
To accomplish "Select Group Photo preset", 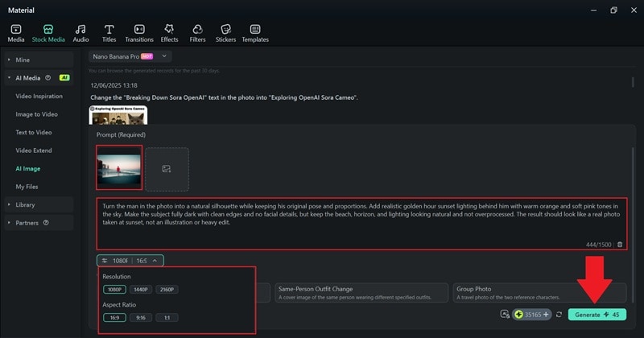I will pos(539,293).
